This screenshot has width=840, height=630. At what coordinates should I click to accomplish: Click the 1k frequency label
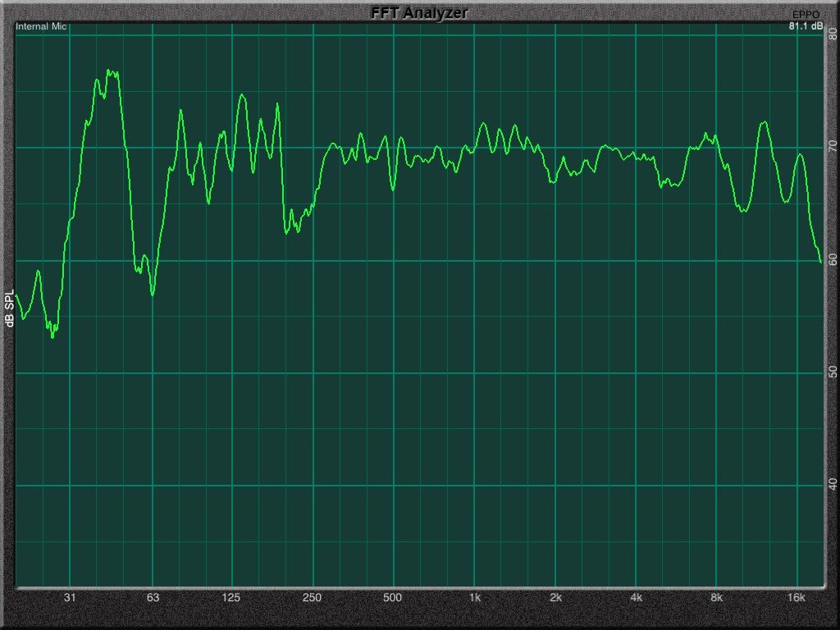[475, 597]
